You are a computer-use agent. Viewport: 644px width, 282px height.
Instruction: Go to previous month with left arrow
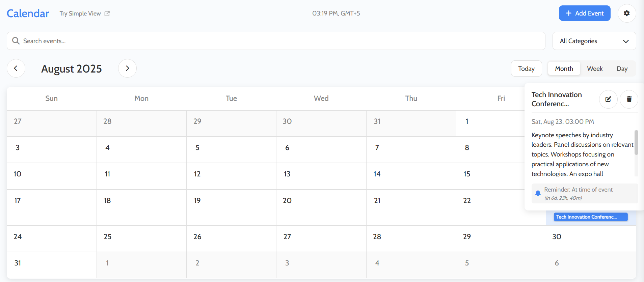(16, 68)
